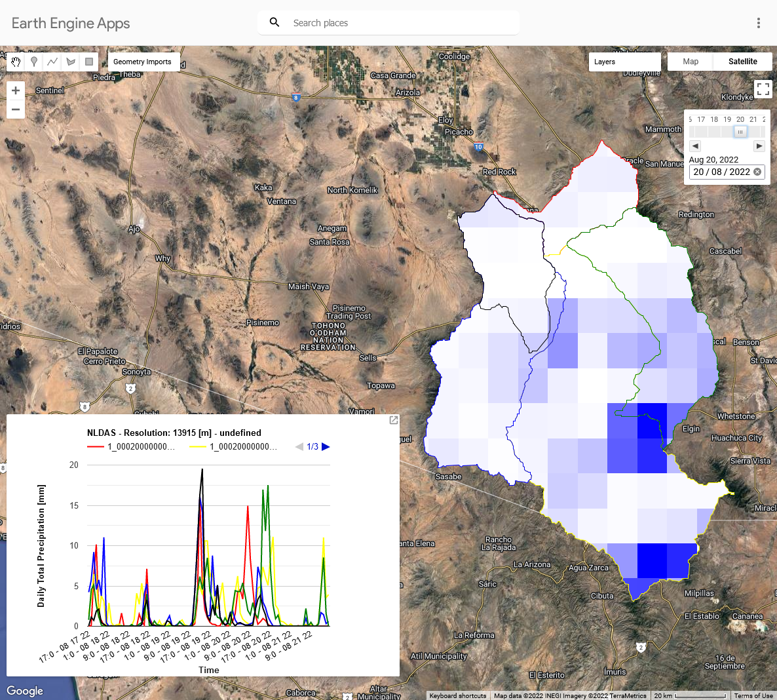Select the draw polygon shape tool
The image size is (777, 700).
pyautogui.click(x=71, y=62)
